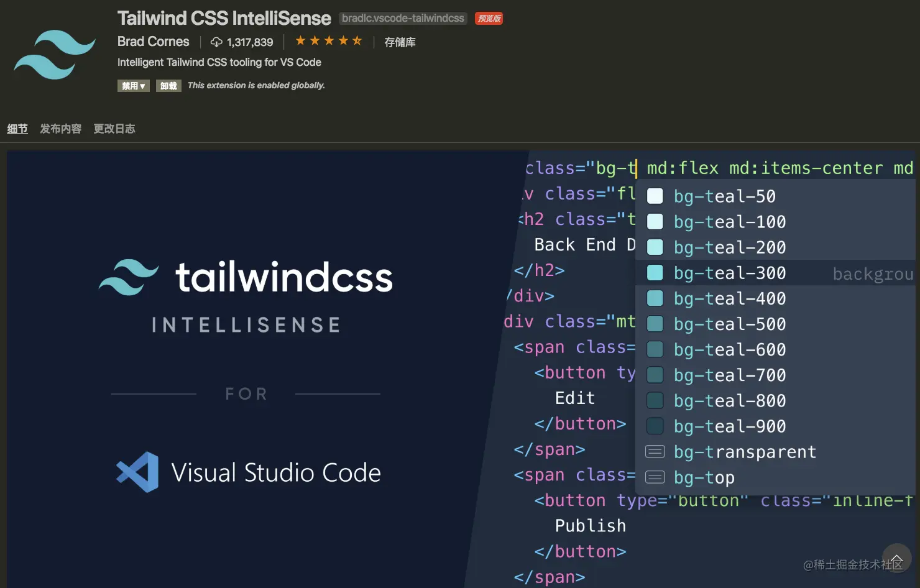Screen dimensions: 920x588
Task: Click the bg-teal-100 color swatch
Action: 655,222
